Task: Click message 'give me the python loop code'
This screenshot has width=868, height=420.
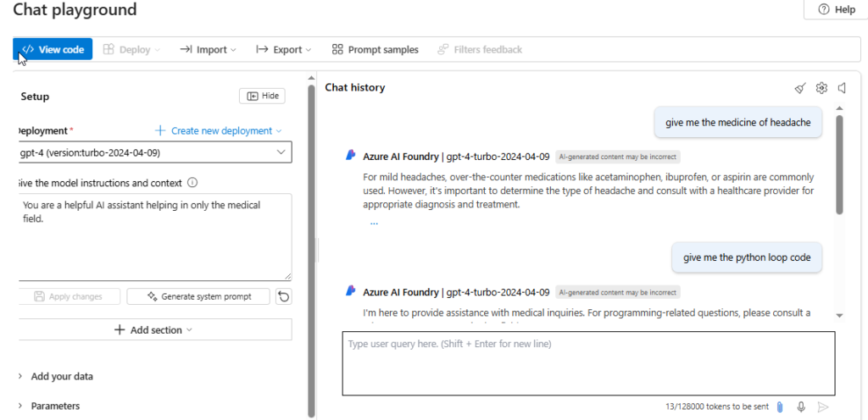Action: (747, 257)
